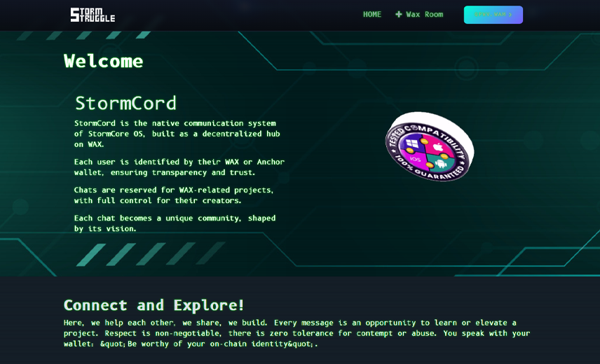Viewport: 600px width, 364px height.
Task: Click the chevron arrow in gradient button
Action: click(x=510, y=15)
